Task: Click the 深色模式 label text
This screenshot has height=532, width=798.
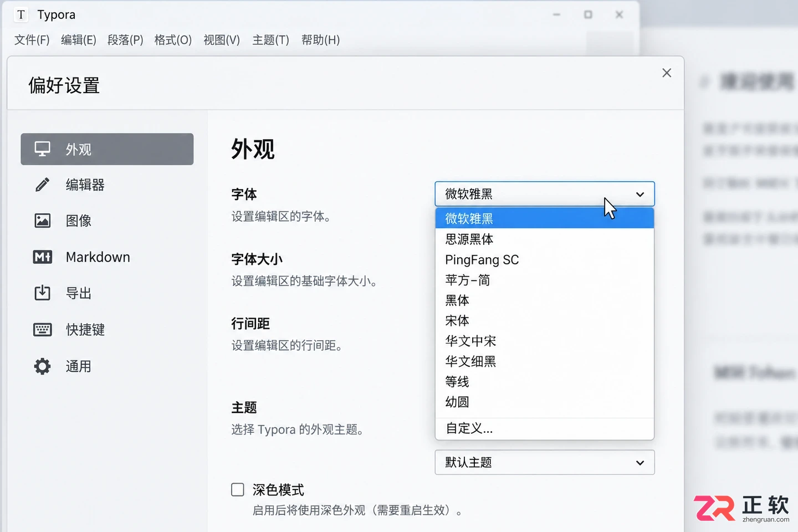Action: [x=278, y=490]
